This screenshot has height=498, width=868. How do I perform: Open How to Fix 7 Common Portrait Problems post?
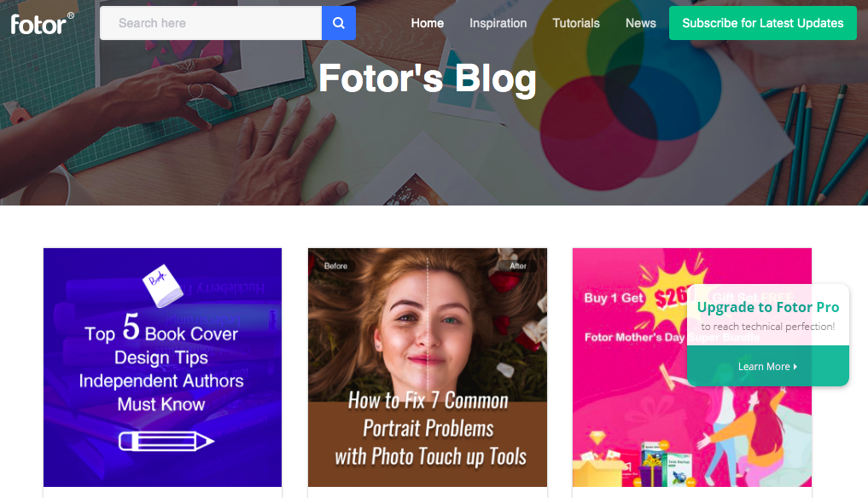428,368
